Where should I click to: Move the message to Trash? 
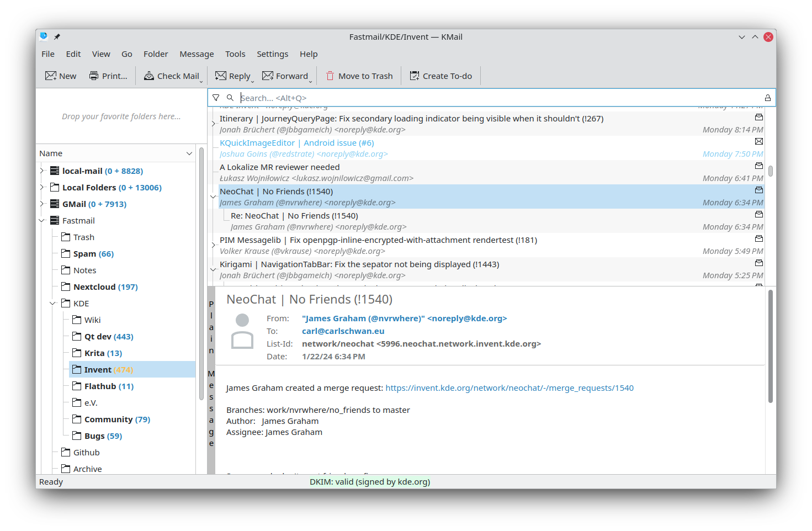click(359, 76)
